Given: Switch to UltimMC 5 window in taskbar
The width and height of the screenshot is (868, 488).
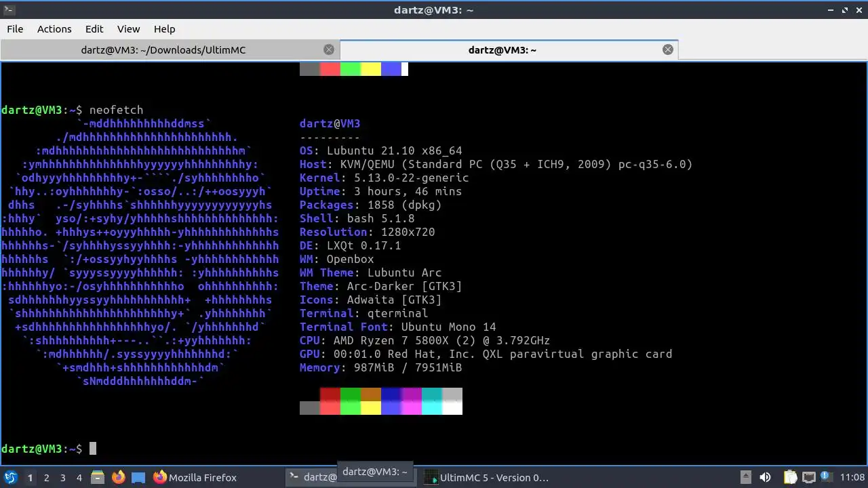Looking at the screenshot, I should point(487,477).
